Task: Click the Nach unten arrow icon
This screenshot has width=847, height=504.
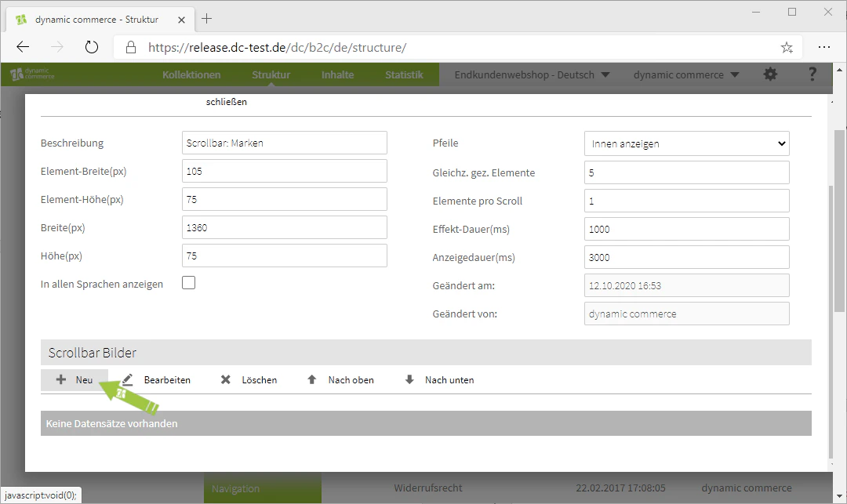Action: [x=409, y=380]
